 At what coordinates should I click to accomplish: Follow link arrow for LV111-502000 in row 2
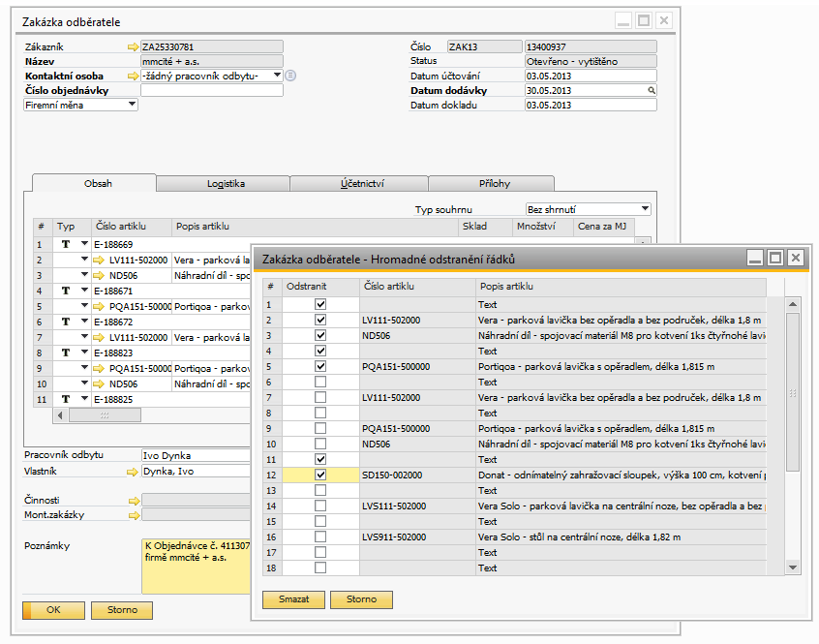tap(99, 261)
